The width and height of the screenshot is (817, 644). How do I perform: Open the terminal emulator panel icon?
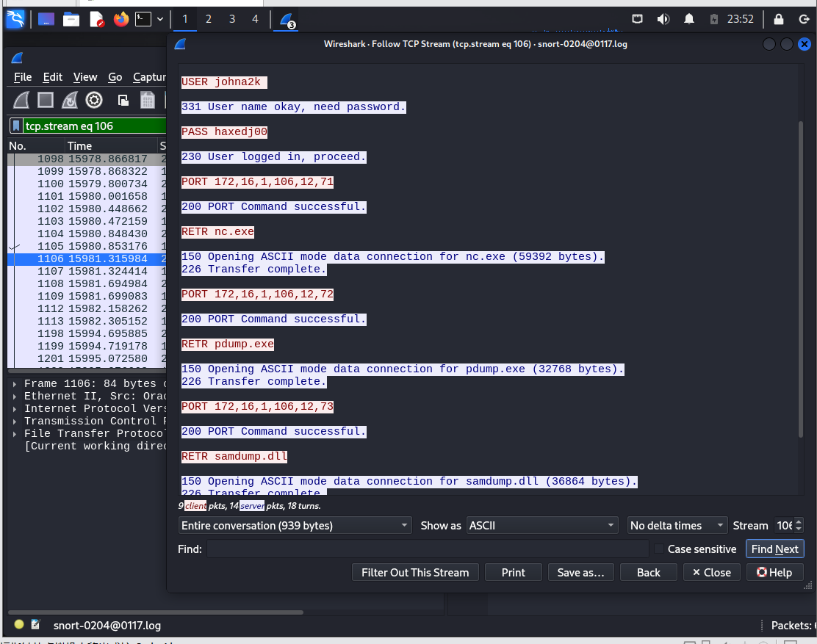(143, 19)
